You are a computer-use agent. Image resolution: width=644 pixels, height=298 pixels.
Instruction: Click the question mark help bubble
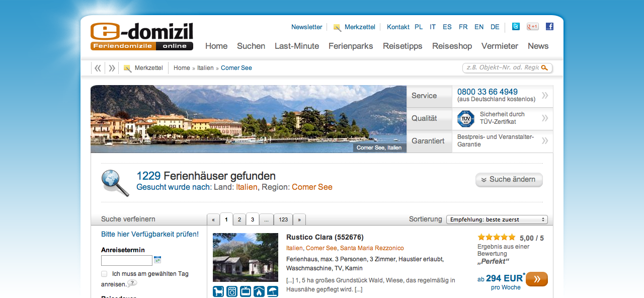tap(132, 283)
